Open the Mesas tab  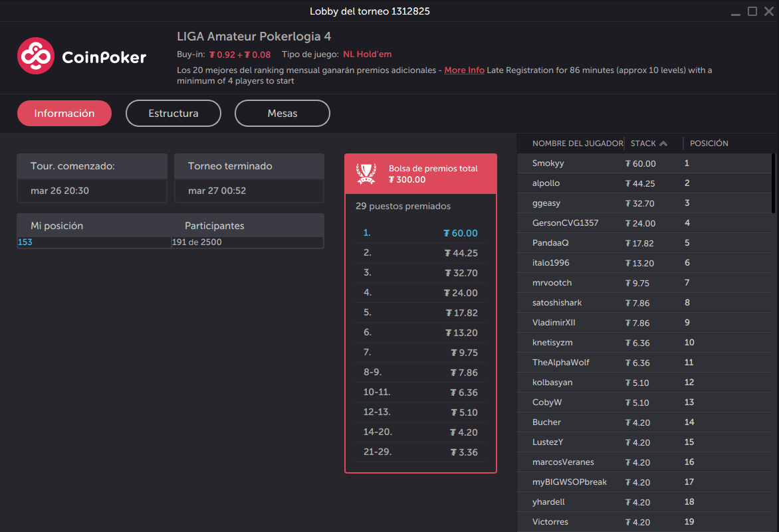pos(282,113)
